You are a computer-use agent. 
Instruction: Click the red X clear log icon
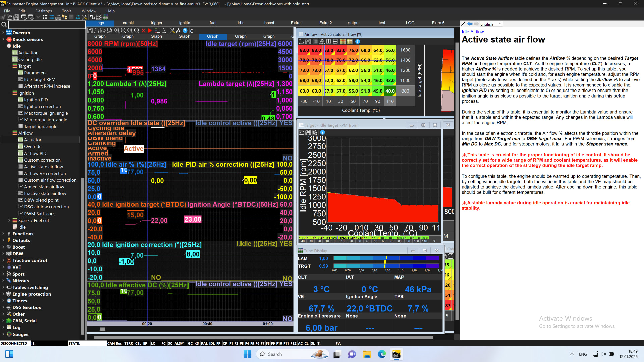(143, 31)
